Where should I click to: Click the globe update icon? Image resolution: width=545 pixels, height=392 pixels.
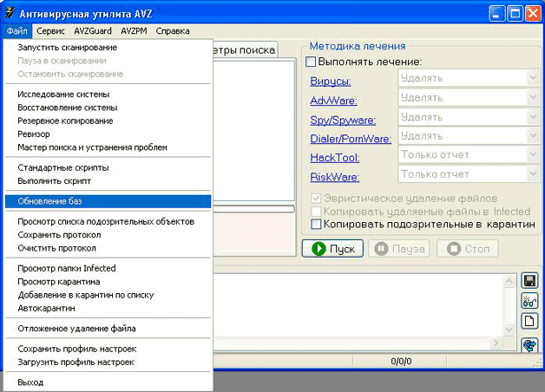tap(529, 345)
